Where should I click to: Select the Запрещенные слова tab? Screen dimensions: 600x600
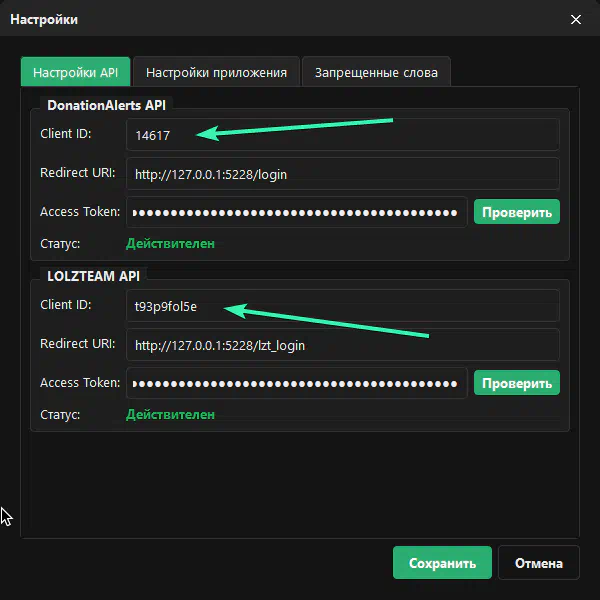376,73
